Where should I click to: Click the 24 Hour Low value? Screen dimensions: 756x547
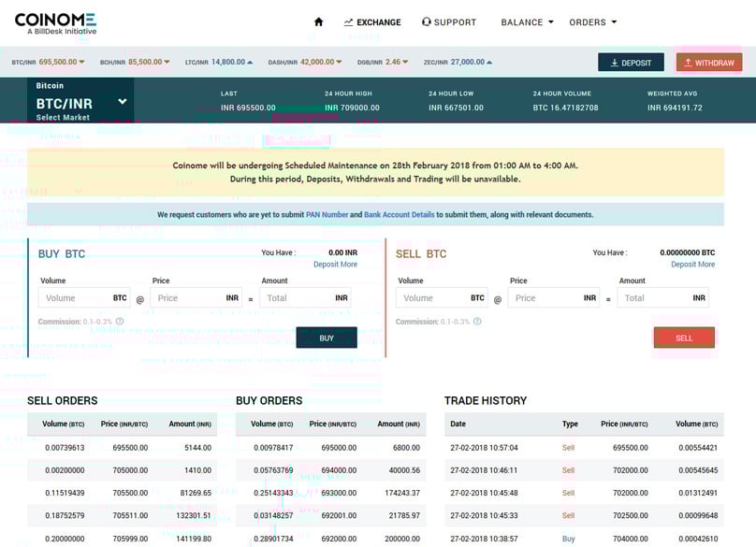coord(456,108)
